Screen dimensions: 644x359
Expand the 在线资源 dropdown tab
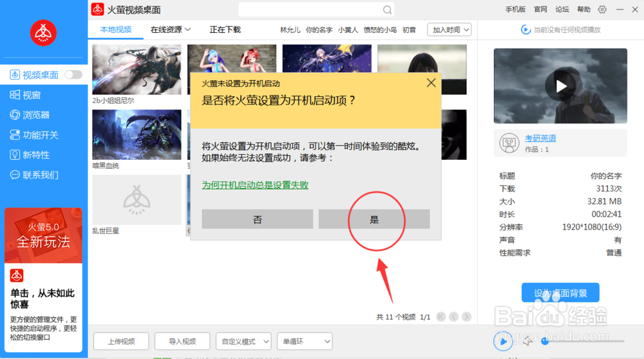coord(171,30)
